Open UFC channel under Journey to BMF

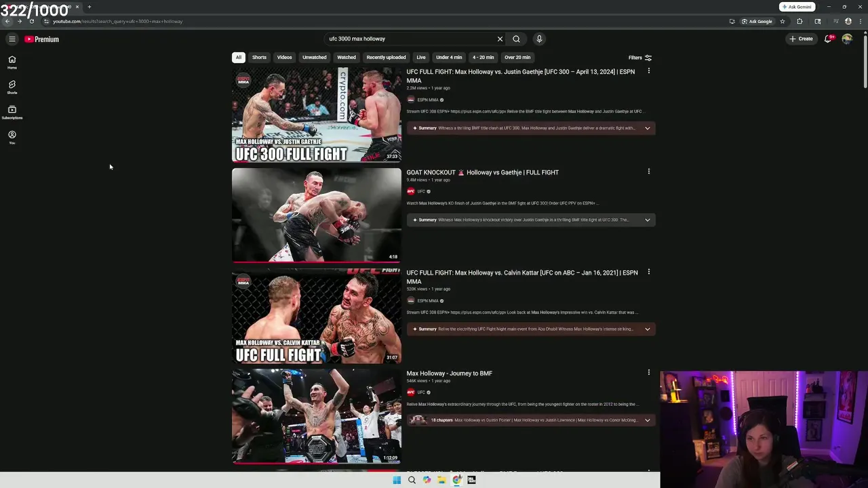pos(421,392)
